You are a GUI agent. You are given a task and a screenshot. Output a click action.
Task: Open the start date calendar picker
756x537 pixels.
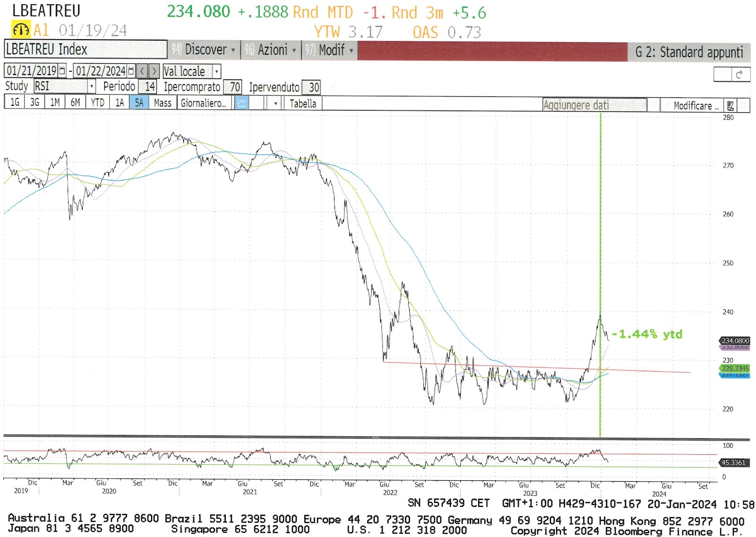(62, 71)
